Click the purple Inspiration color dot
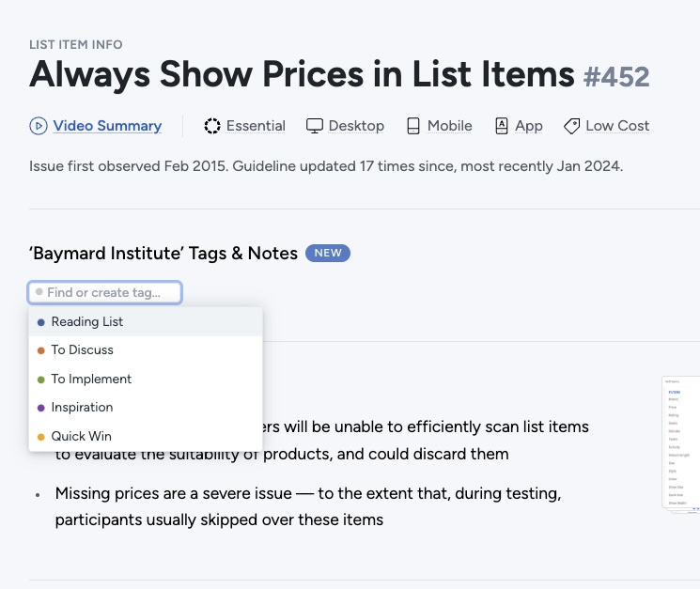Viewport: 700px width, 589px height. 40,408
